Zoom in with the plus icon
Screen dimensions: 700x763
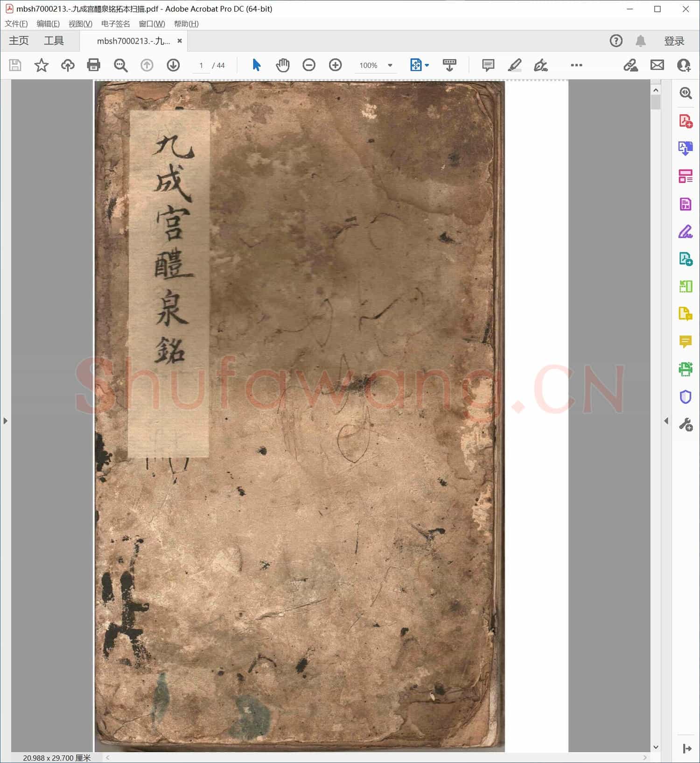point(335,65)
